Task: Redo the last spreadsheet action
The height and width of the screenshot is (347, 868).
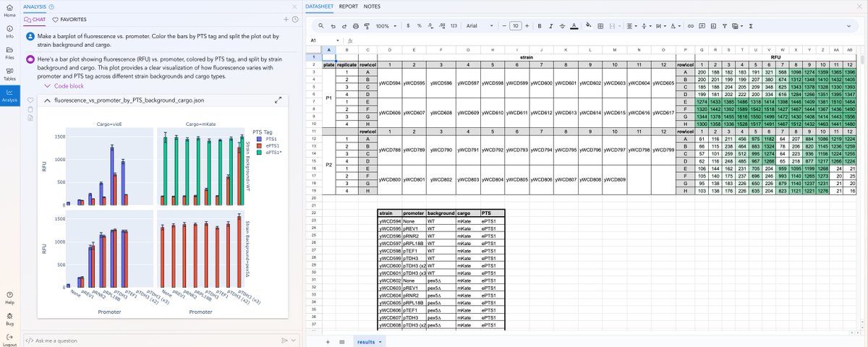Action: (x=344, y=26)
